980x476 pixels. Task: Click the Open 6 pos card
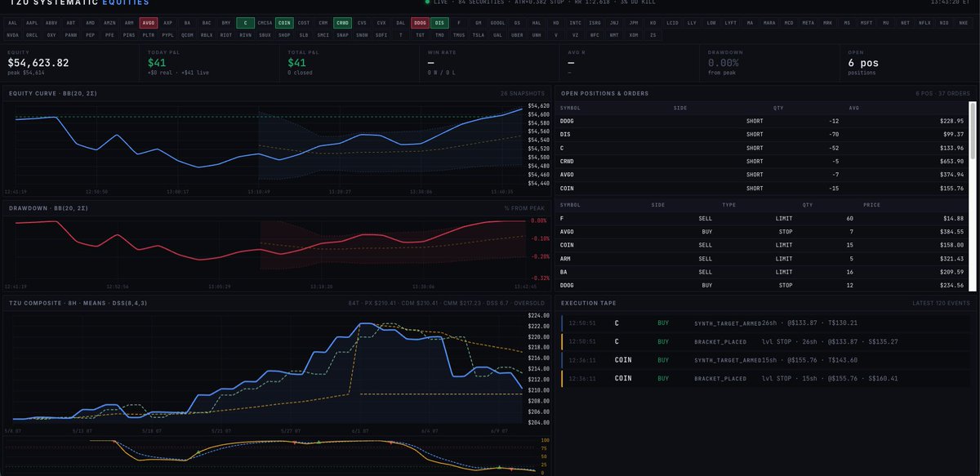click(x=906, y=64)
